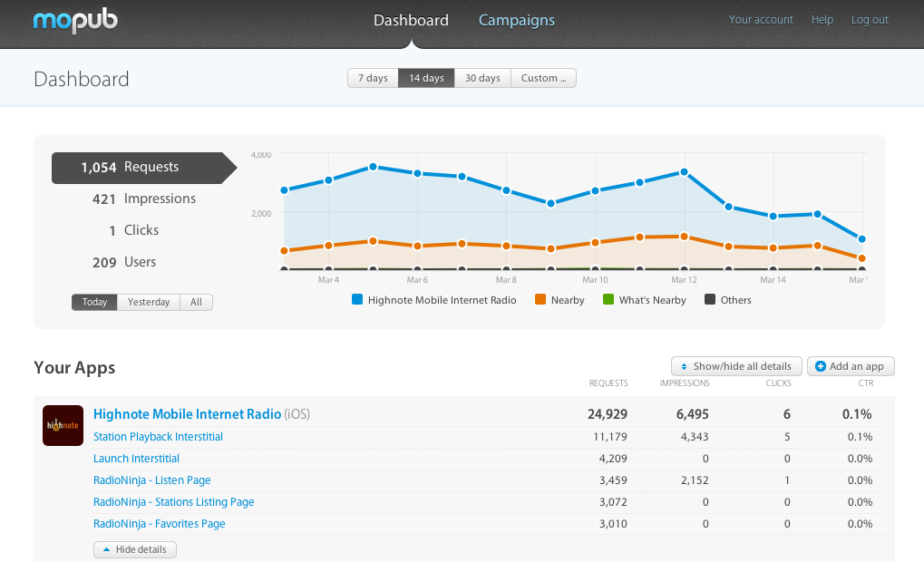Open Station Playback Interstitial link
The height and width of the screenshot is (562, 924).
click(158, 437)
